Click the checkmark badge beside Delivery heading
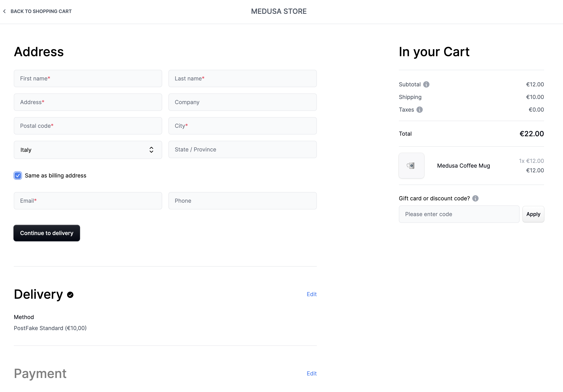 70,294
